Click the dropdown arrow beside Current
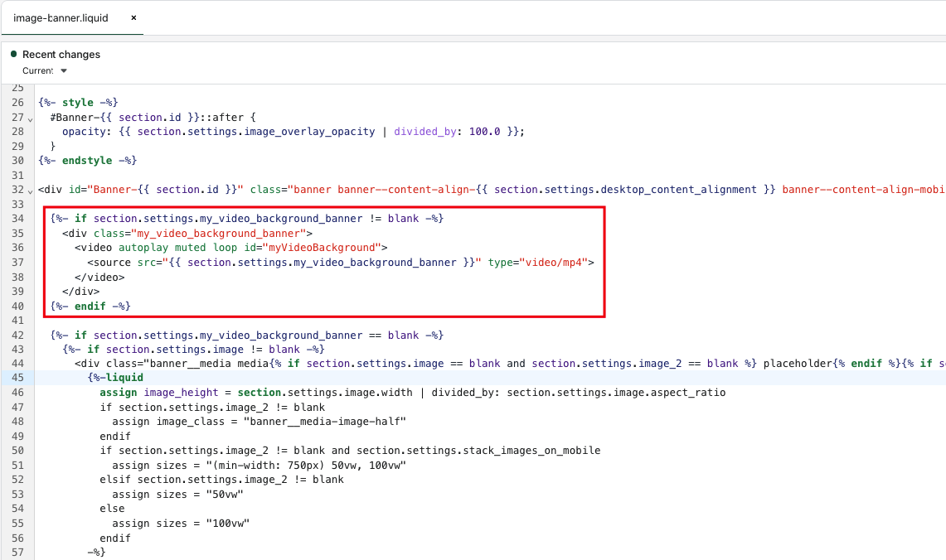Image resolution: width=946 pixels, height=560 pixels. pos(65,71)
